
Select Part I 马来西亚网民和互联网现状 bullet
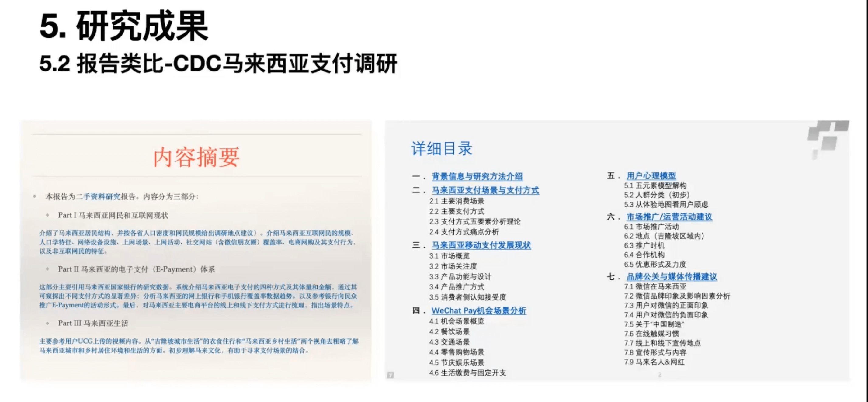113,215
